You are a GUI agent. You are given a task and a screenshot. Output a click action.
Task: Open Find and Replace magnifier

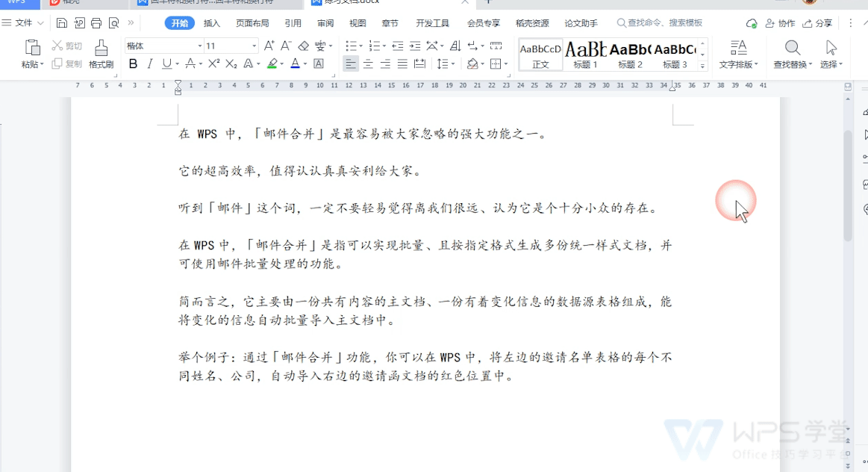[x=792, y=48]
